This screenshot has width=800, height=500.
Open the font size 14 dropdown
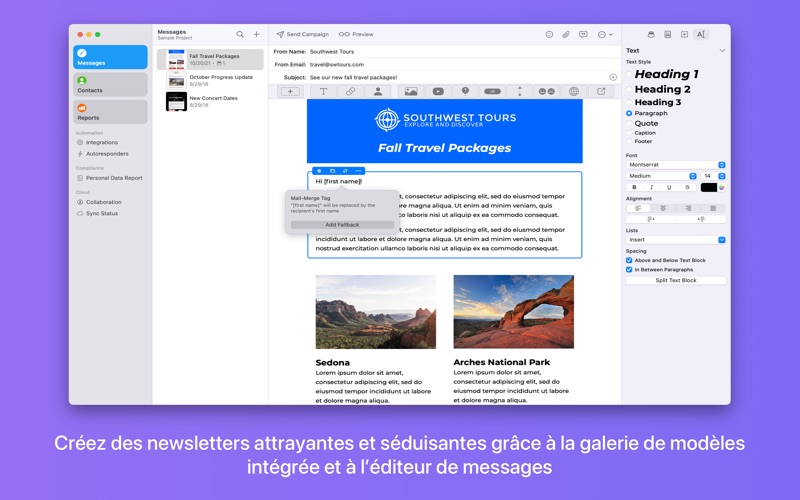pos(713,176)
